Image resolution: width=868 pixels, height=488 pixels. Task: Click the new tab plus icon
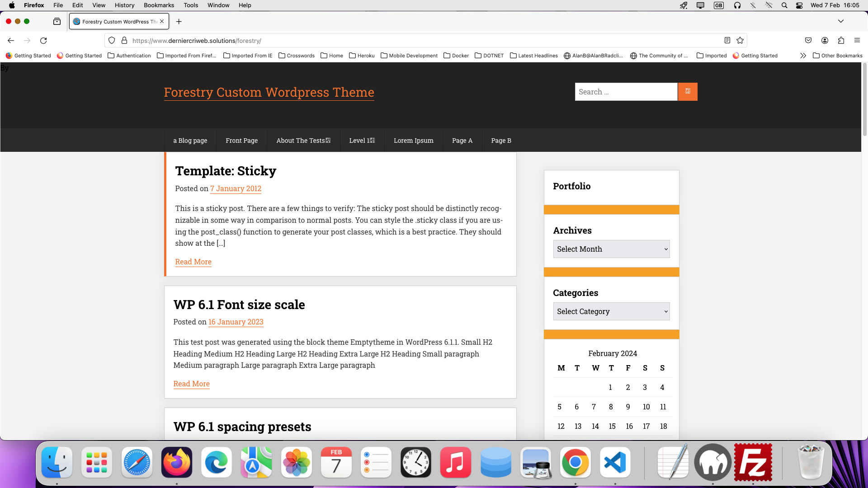click(179, 21)
